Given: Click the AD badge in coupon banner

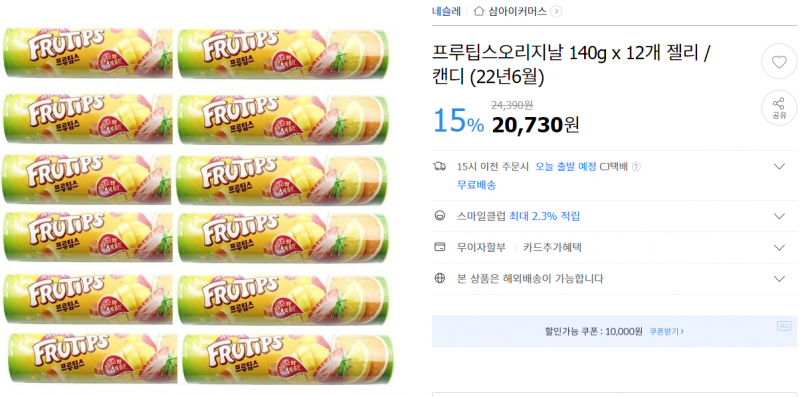Looking at the screenshot, I should coord(784,326).
